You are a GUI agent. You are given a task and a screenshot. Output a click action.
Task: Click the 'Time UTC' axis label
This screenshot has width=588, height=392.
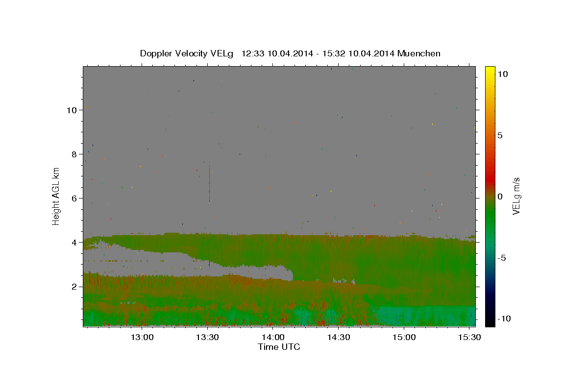click(x=279, y=347)
